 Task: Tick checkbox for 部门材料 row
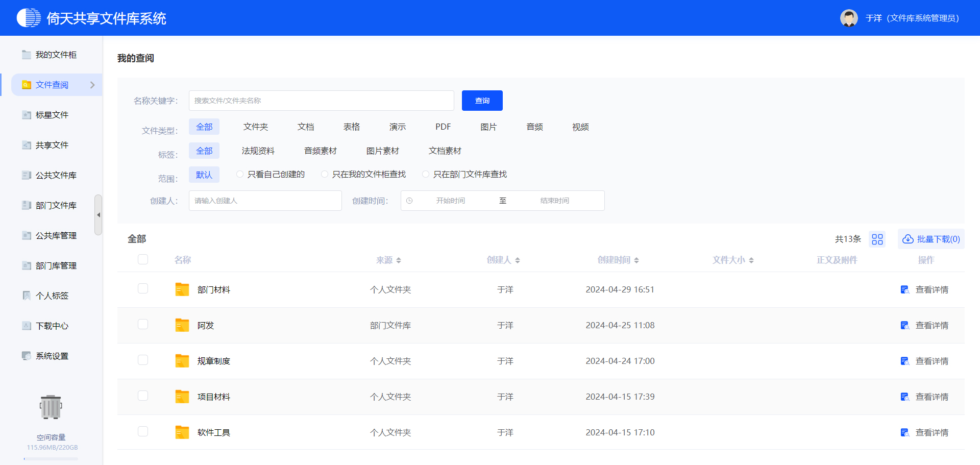coord(143,288)
